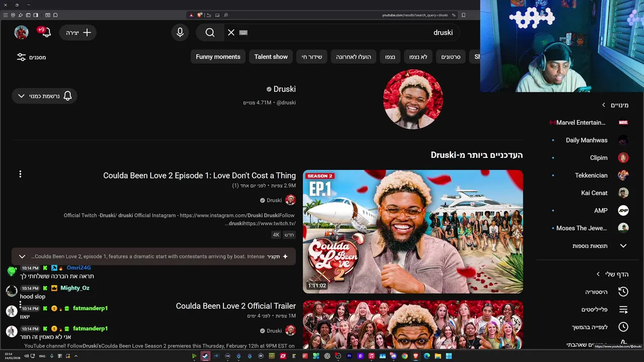Click the ENG language indicator

click(42, 356)
